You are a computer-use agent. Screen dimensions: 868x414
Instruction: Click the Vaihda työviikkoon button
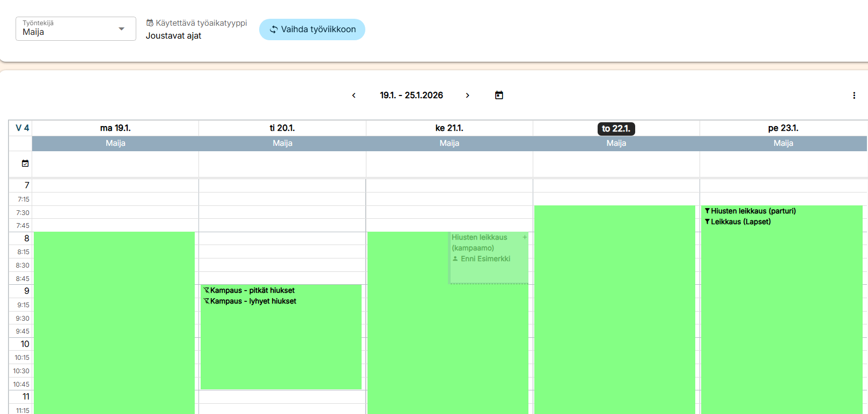(x=312, y=29)
